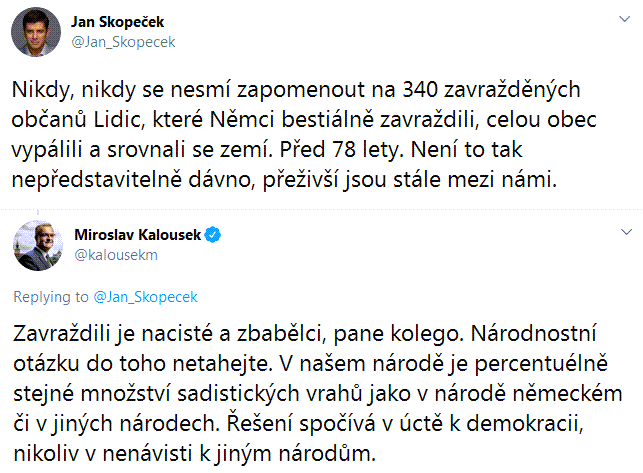Screen dimensions: 643x473
Task: Click the gray "Replying to" label
Action: tap(51, 297)
